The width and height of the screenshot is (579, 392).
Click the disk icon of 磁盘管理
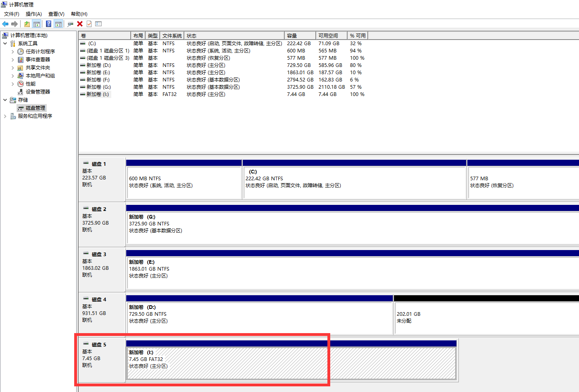coord(21,108)
